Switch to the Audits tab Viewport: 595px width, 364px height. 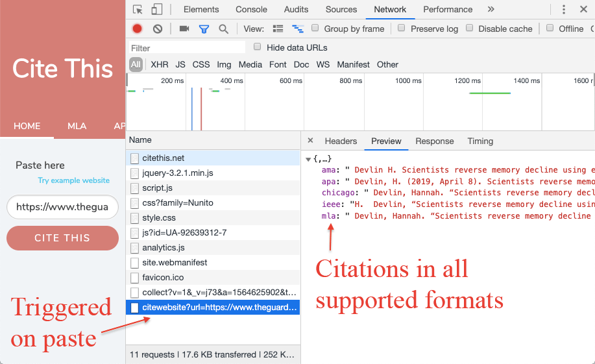[296, 10]
